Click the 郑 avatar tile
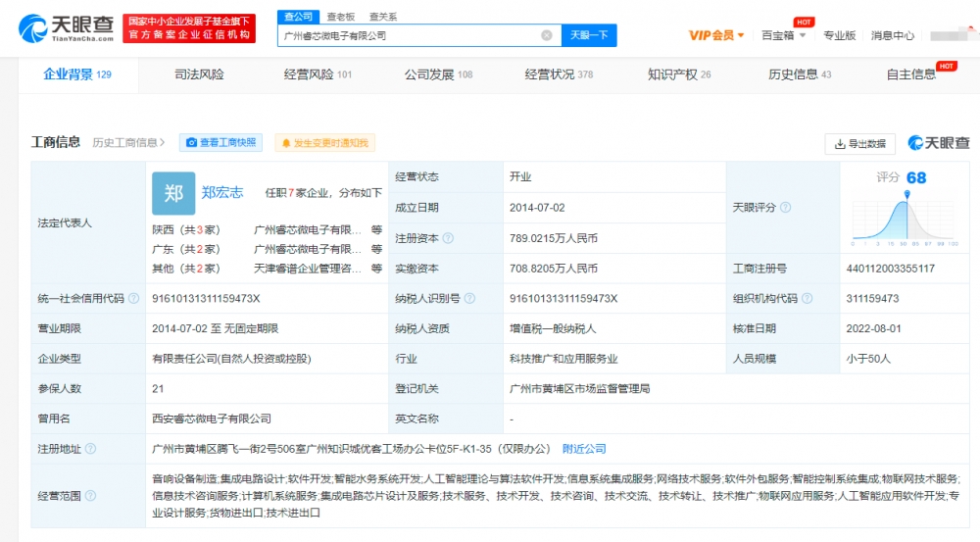This screenshot has width=980, height=542. point(173,193)
